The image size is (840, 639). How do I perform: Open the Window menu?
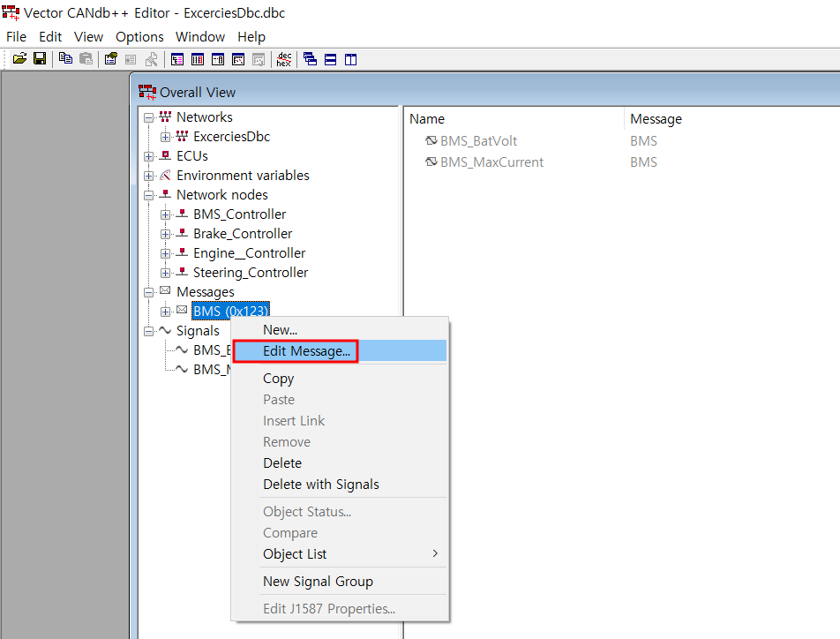point(200,36)
